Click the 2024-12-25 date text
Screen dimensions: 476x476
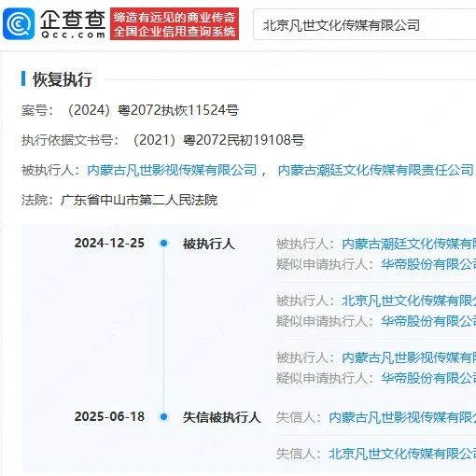[109, 243]
